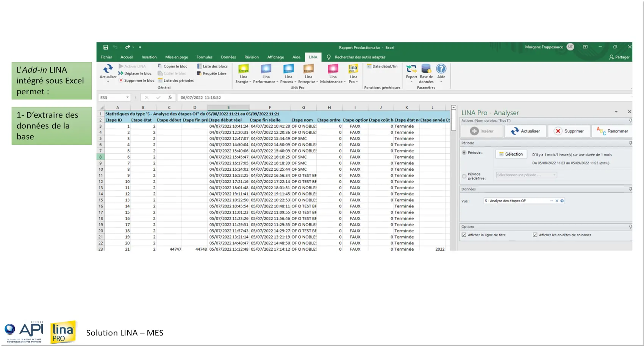The width and height of the screenshot is (644, 346).
Task: Click the ribbon display options icon
Action: click(585, 47)
